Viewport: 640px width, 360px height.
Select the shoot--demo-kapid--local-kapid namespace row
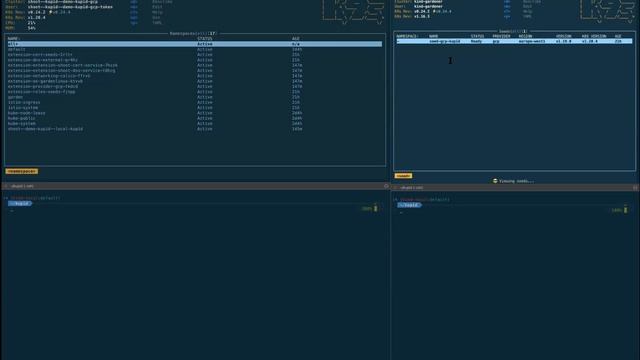click(x=195, y=129)
